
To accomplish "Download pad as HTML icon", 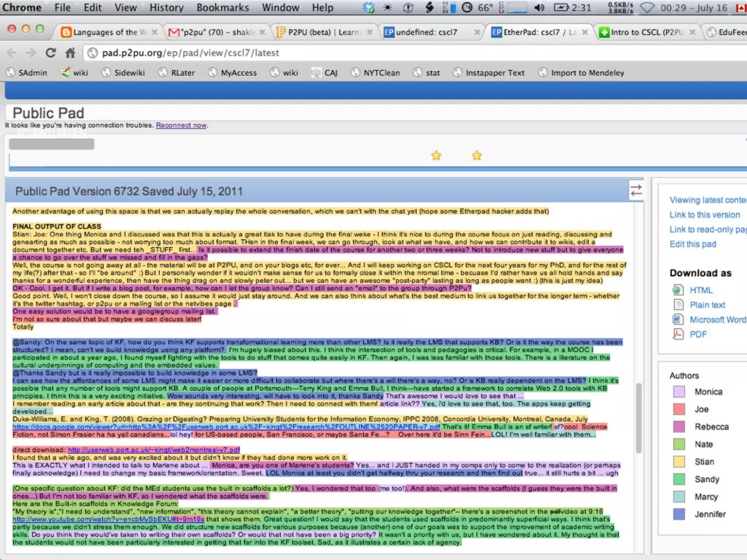I will click(678, 290).
